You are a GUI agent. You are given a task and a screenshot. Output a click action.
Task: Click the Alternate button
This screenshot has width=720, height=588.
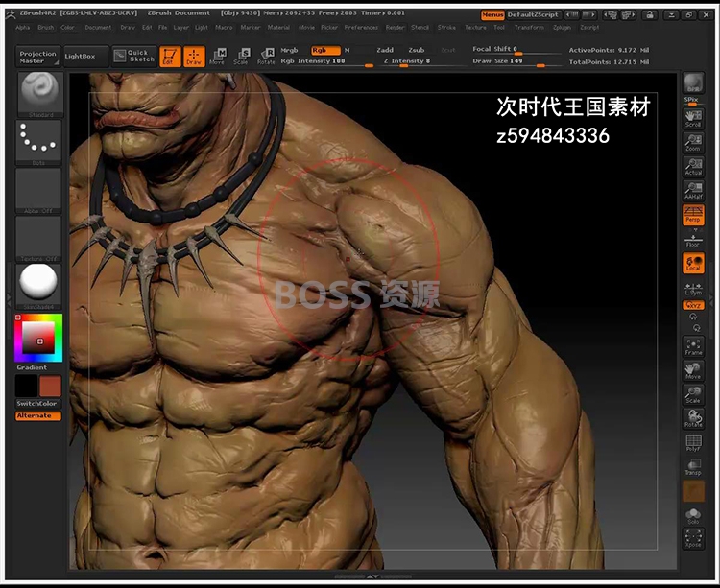tap(38, 415)
